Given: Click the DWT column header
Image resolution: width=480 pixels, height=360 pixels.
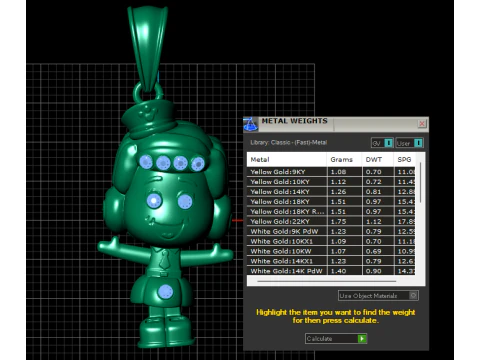Looking at the screenshot, I should pos(378,160).
